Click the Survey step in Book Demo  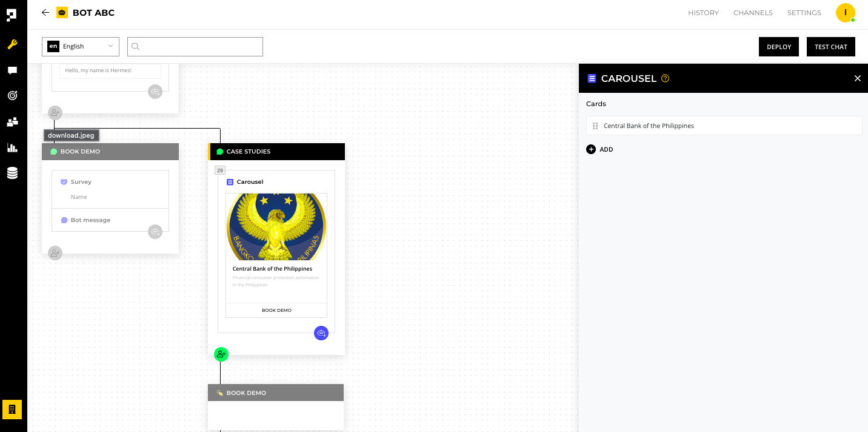click(81, 182)
